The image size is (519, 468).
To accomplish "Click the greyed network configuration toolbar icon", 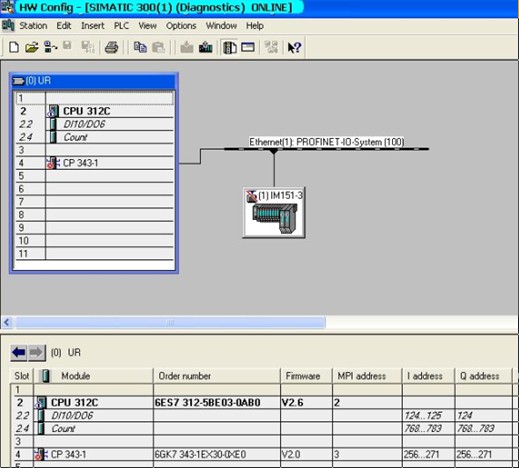I will (x=271, y=47).
